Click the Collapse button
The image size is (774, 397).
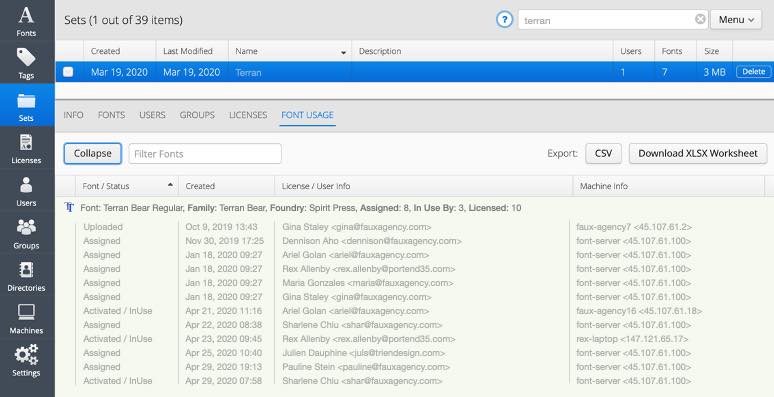(92, 154)
